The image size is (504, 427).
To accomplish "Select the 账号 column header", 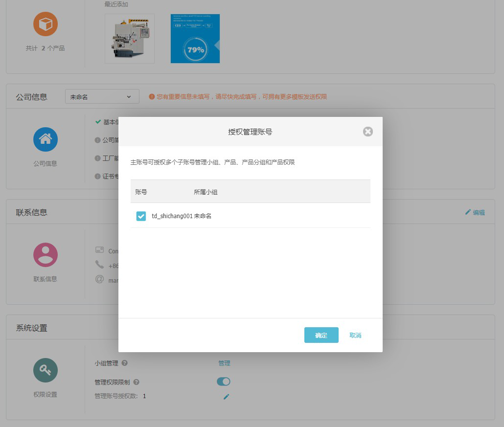I will click(141, 192).
